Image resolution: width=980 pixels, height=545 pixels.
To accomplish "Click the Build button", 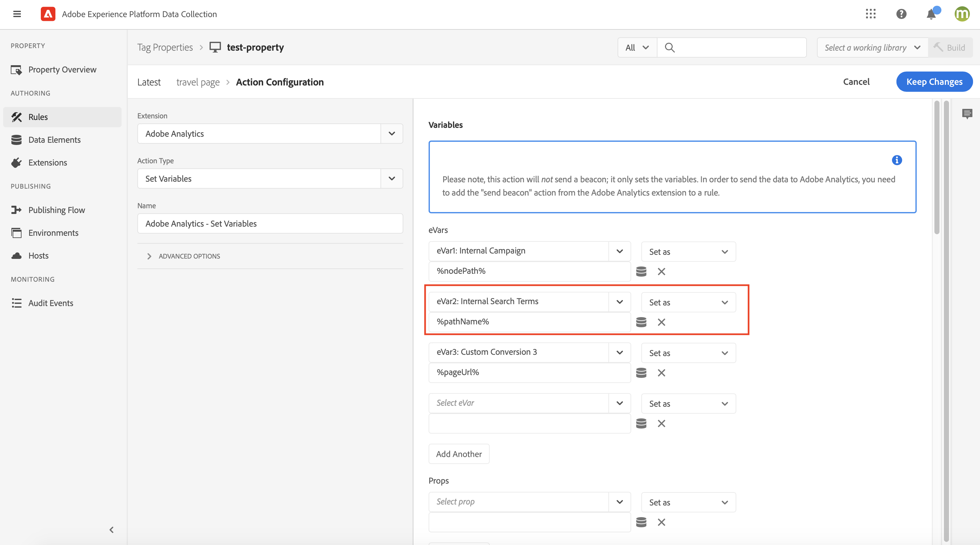I will coord(950,47).
